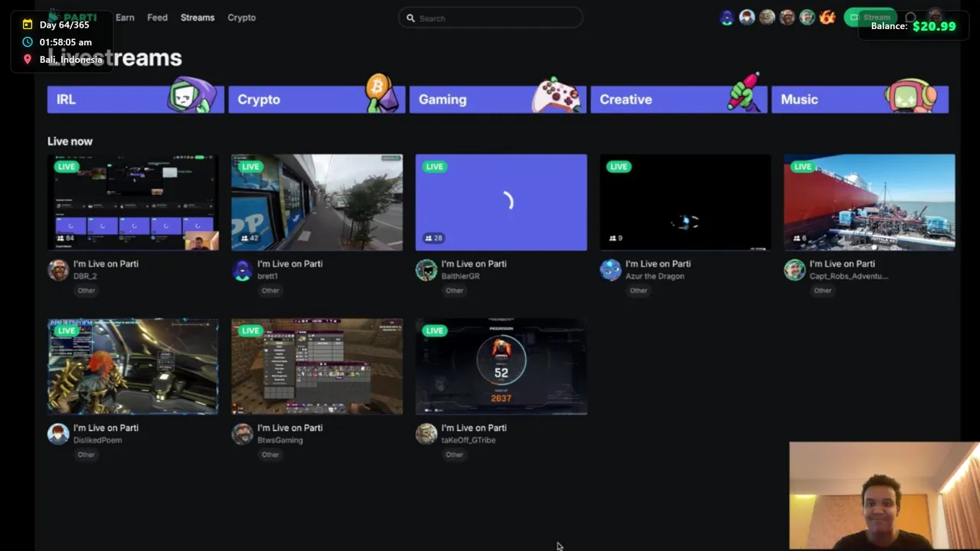Open the chat bubble icon in header

910,17
